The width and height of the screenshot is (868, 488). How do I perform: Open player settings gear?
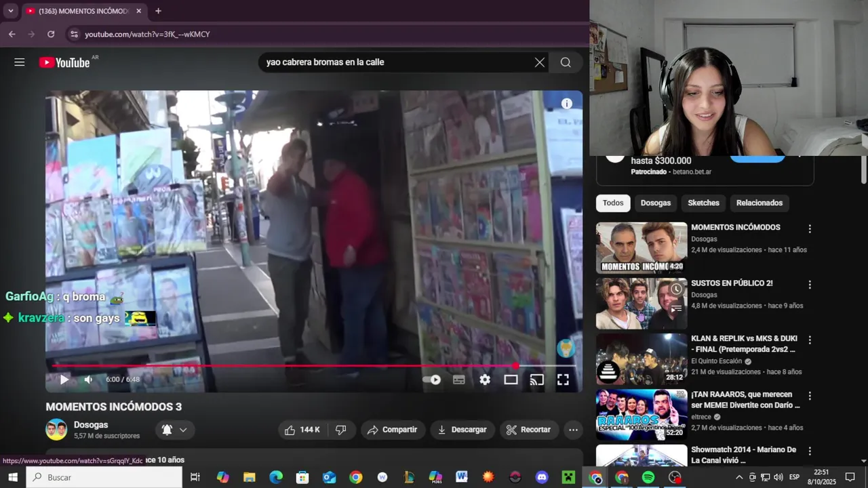(485, 380)
